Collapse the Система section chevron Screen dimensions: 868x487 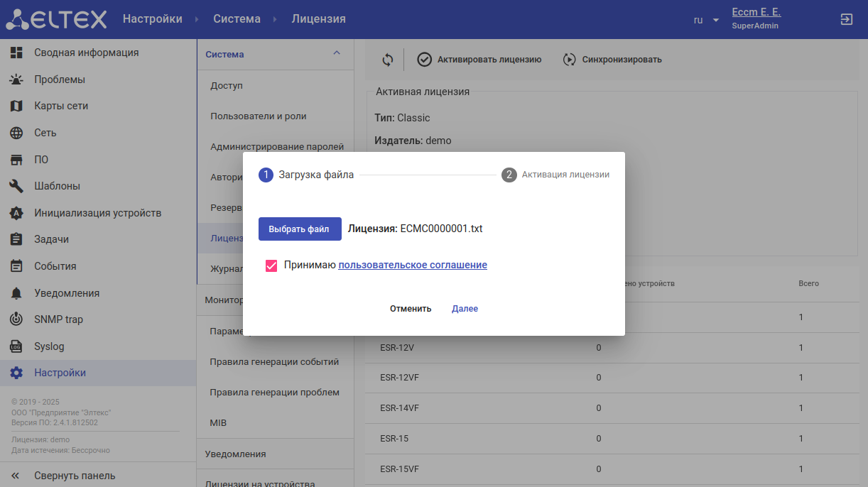[337, 53]
